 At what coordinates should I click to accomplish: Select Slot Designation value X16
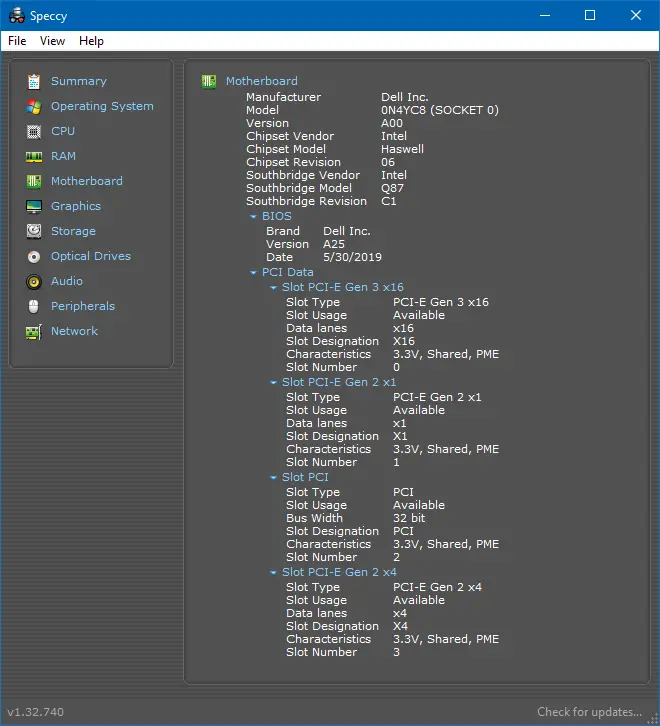[x=404, y=341]
